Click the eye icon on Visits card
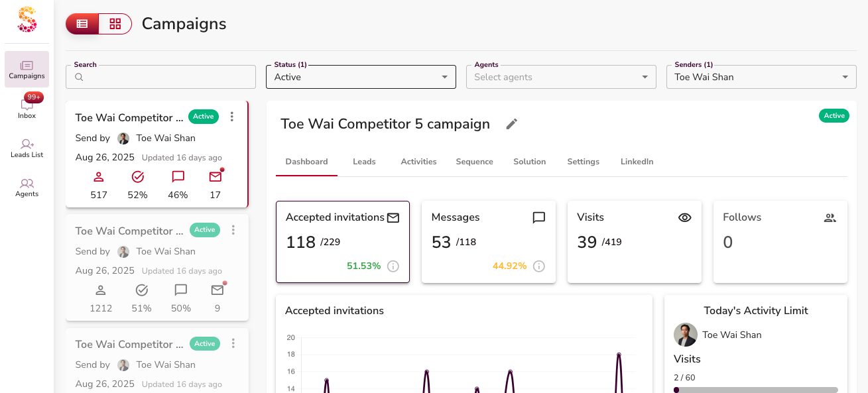 [x=684, y=217]
